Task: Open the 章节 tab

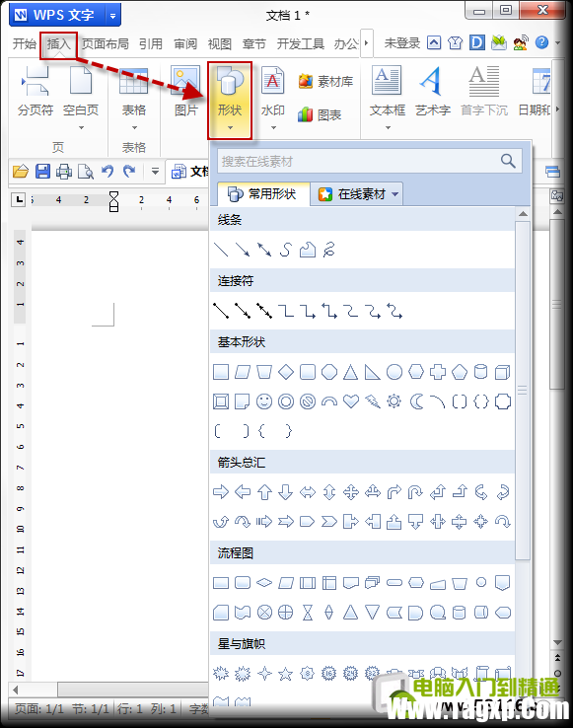Action: pyautogui.click(x=254, y=44)
